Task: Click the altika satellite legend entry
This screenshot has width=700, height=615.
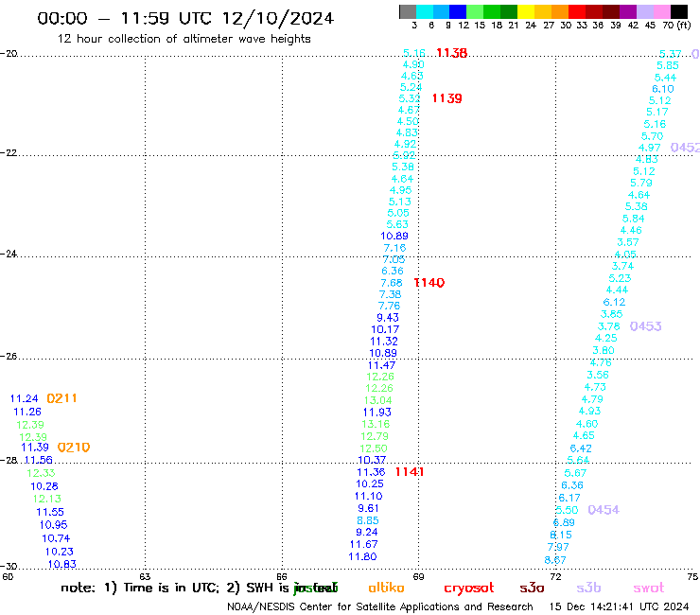Action: (386, 588)
